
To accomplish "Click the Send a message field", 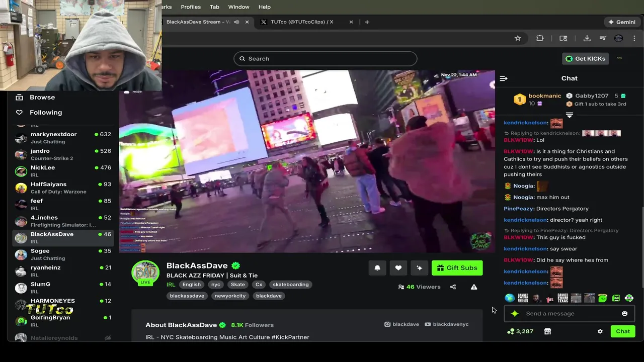I will pyautogui.click(x=570, y=314).
